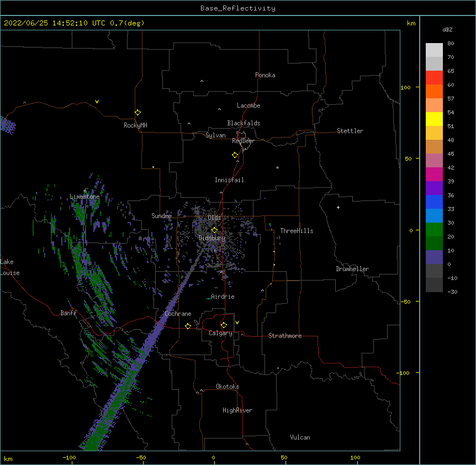Click the yellow diamond marker southwest of RedDeer
Screen dimensions: 476x465
pyautogui.click(x=235, y=155)
